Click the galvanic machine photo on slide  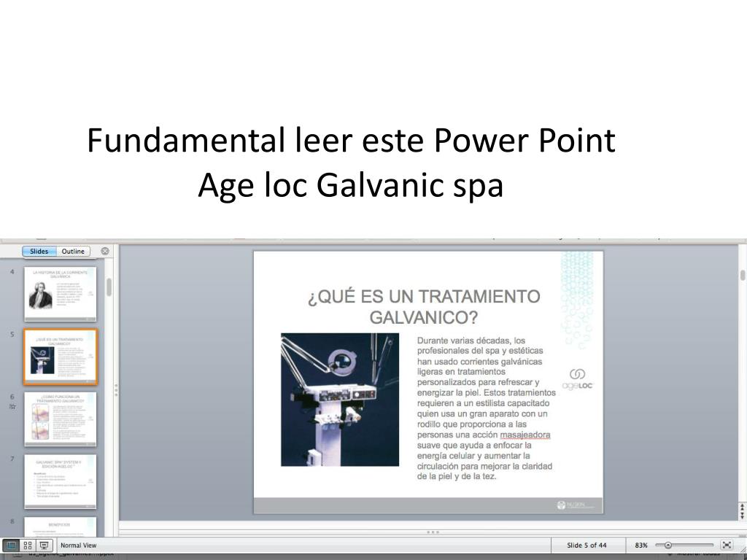(x=340, y=400)
